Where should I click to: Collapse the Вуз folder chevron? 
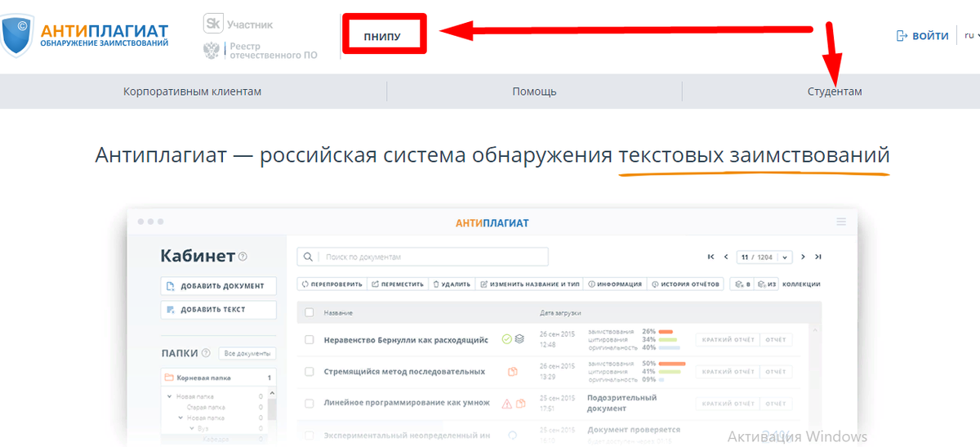click(x=192, y=427)
